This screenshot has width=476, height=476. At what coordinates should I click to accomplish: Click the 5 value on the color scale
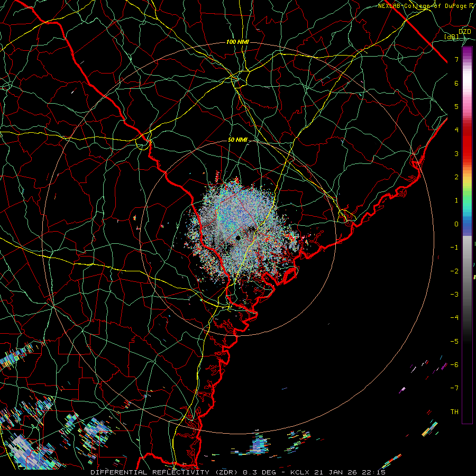point(456,106)
